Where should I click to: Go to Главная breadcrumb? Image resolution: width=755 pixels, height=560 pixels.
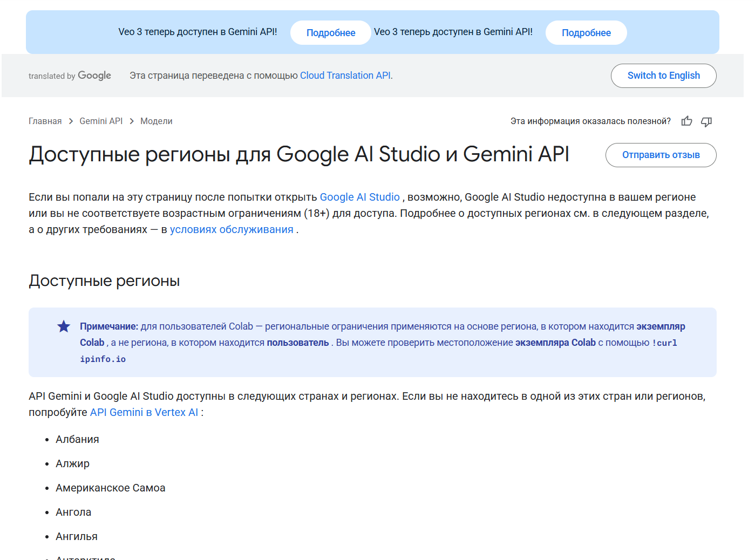click(45, 121)
